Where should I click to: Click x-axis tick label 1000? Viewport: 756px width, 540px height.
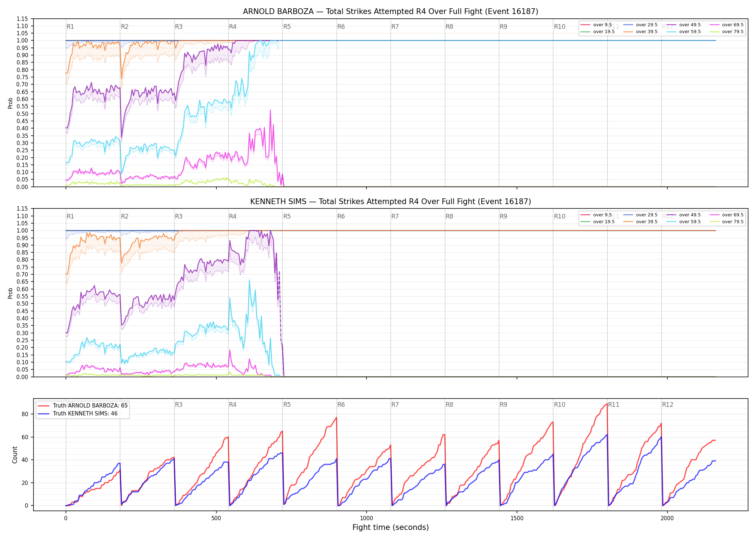366,518
